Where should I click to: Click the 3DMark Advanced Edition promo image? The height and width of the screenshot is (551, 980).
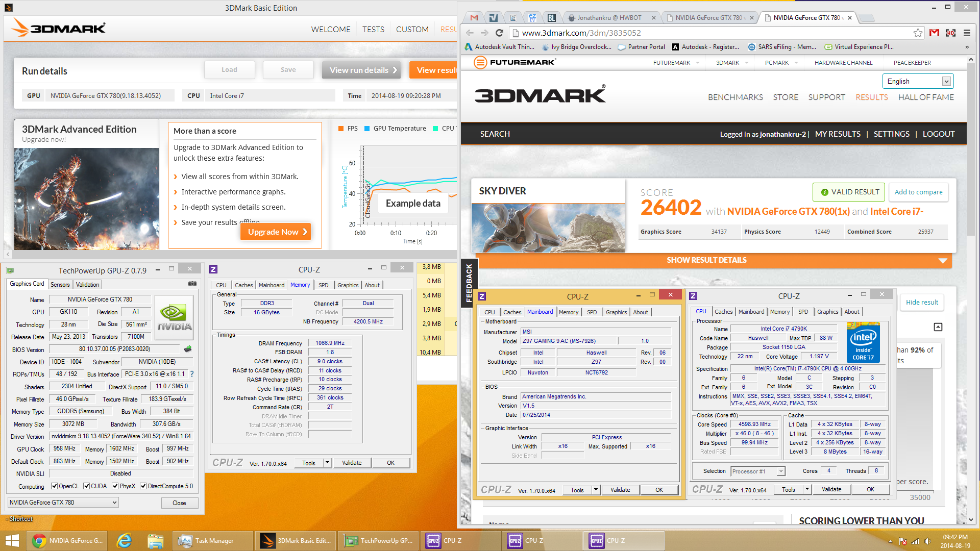[x=87, y=198]
